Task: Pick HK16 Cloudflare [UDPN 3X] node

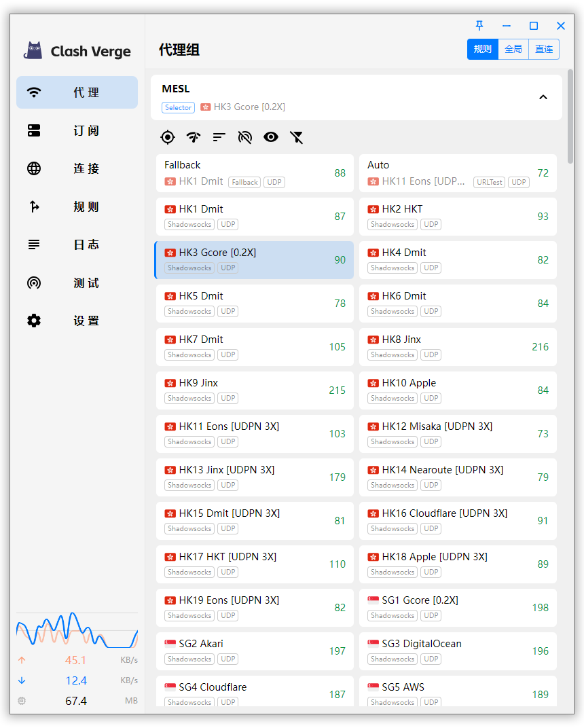Action: tap(458, 521)
